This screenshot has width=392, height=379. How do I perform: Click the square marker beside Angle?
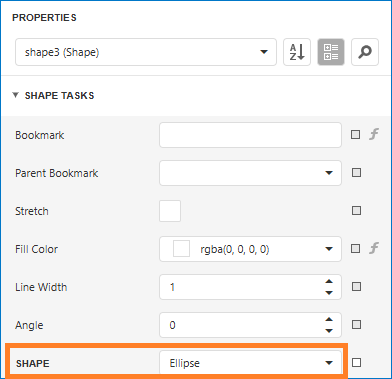tap(356, 325)
